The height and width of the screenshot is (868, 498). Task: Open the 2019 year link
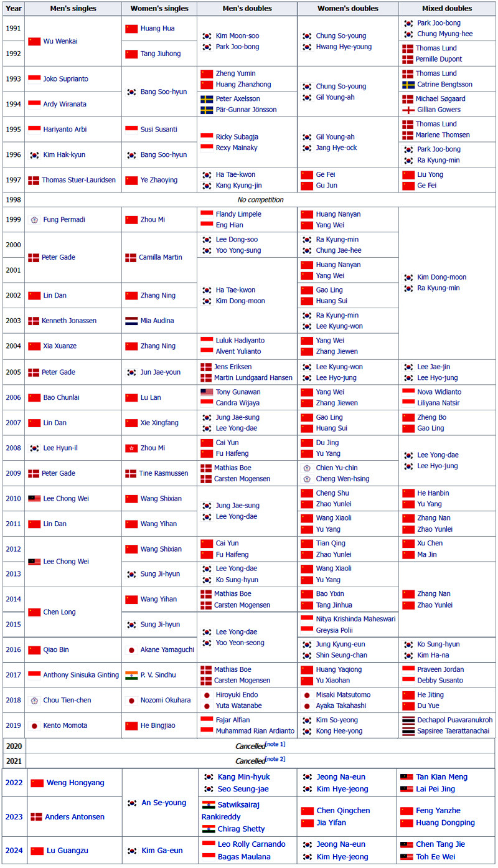(14, 725)
